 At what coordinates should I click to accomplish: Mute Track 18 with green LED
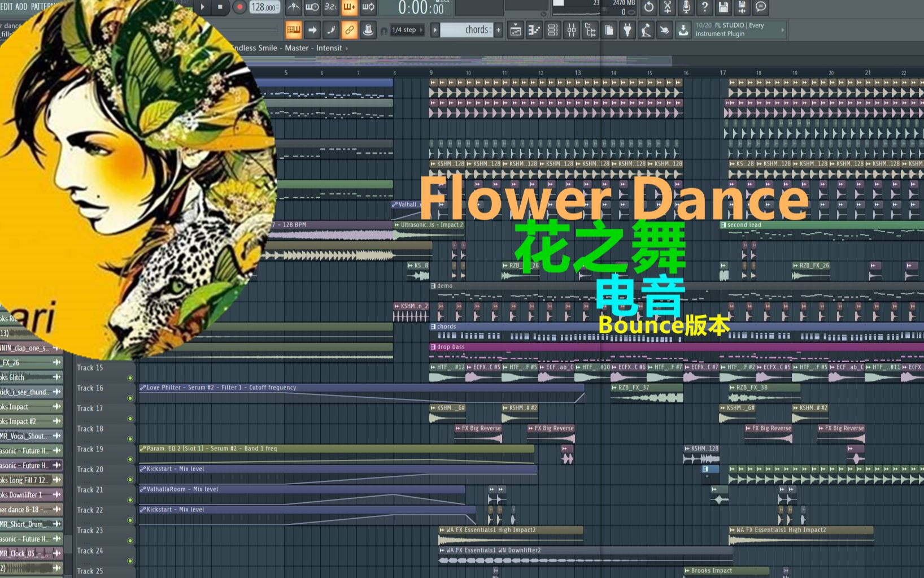(x=130, y=439)
